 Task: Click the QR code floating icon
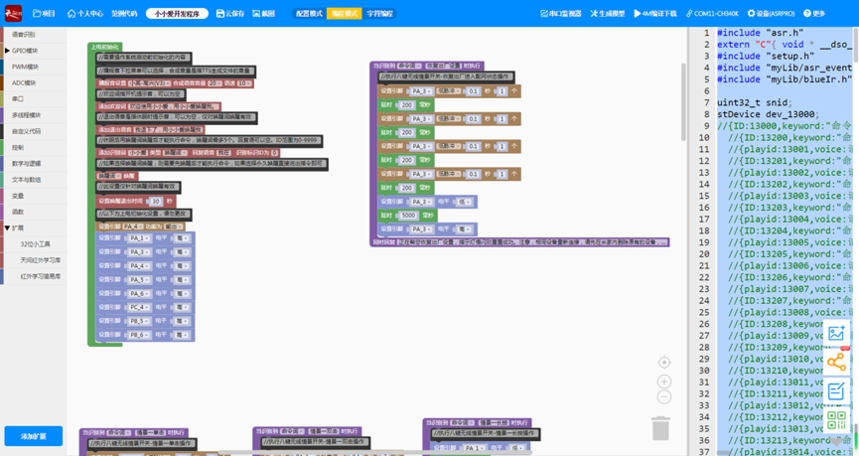coord(837,420)
